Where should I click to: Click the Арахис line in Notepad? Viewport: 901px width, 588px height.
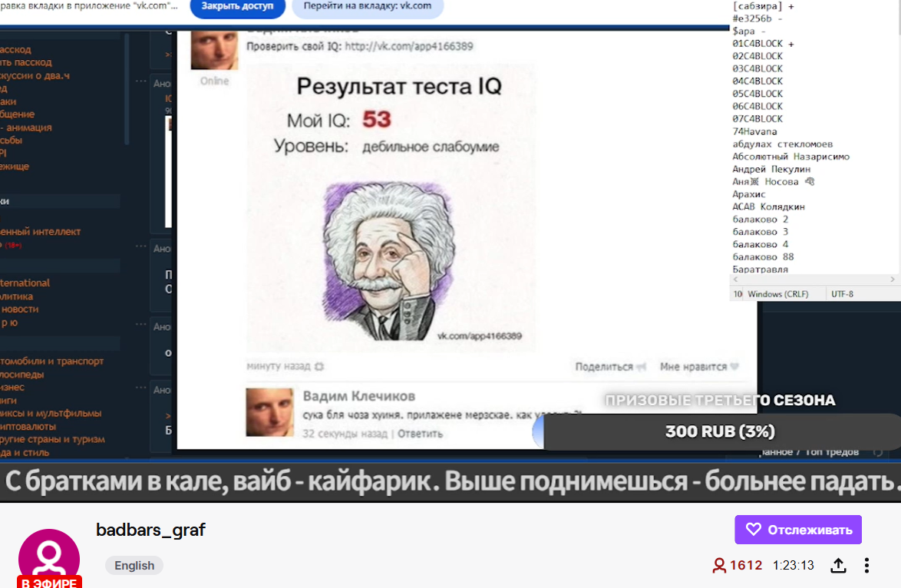pos(749,194)
